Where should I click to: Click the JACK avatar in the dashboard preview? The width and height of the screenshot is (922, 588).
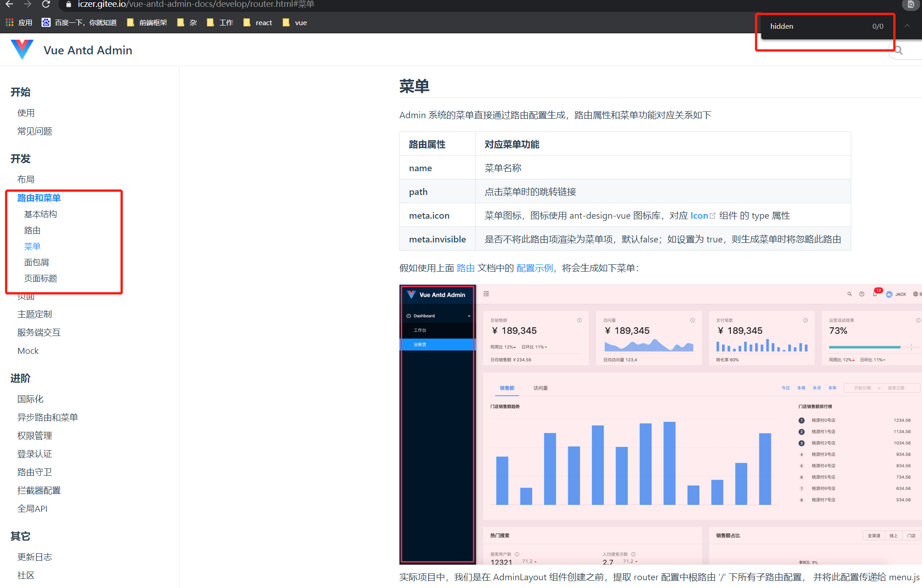point(890,294)
